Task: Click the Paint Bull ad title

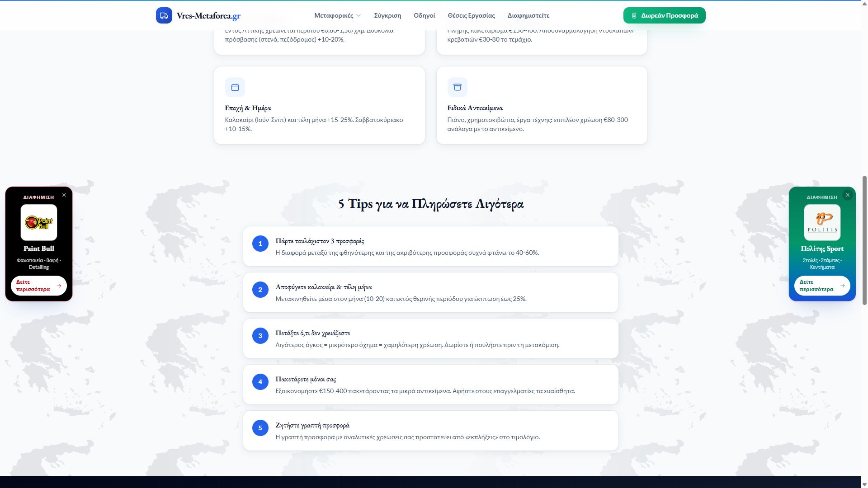Action: tap(39, 249)
